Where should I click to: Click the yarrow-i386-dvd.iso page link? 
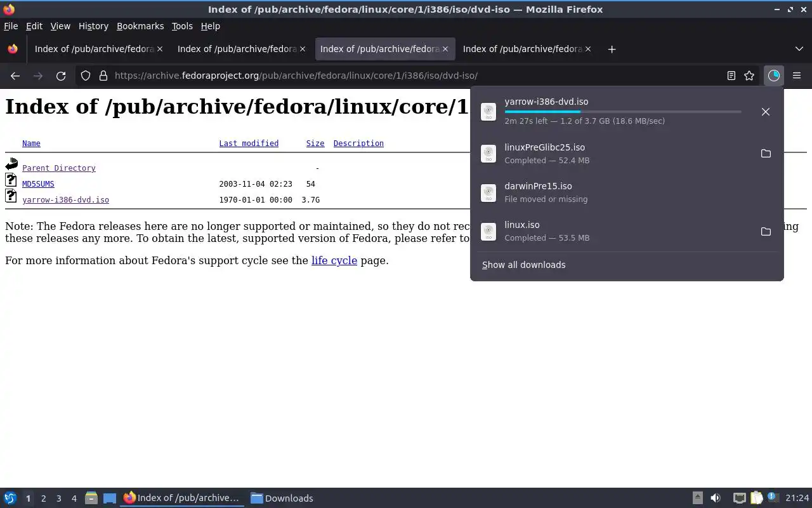point(65,200)
